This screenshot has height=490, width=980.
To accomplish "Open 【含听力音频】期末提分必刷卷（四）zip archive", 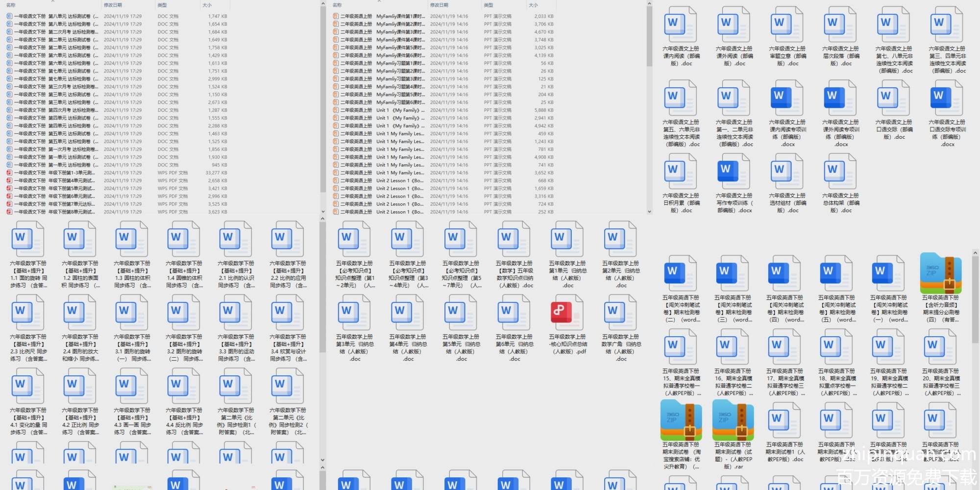I will coord(941,273).
